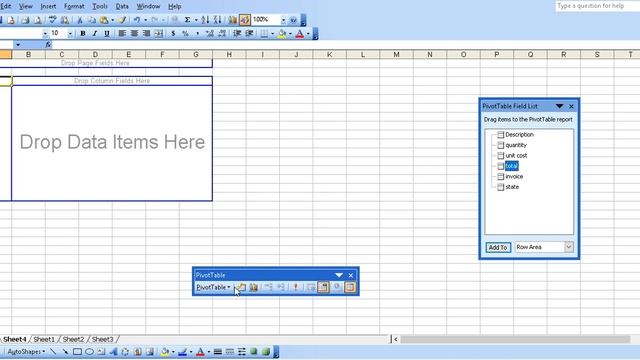Screen dimensions: 640x360
Task: Select the Line drawing tool
Action: click(53, 351)
